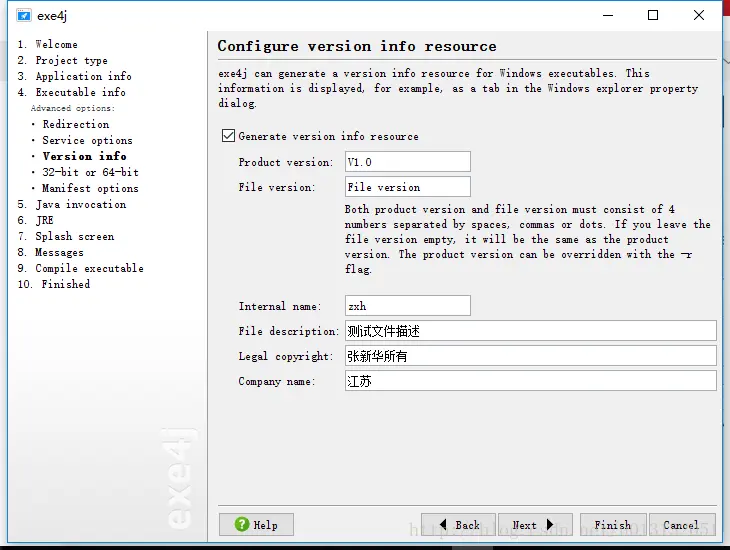Open the Help dialog
730x550 pixels.
point(256,525)
